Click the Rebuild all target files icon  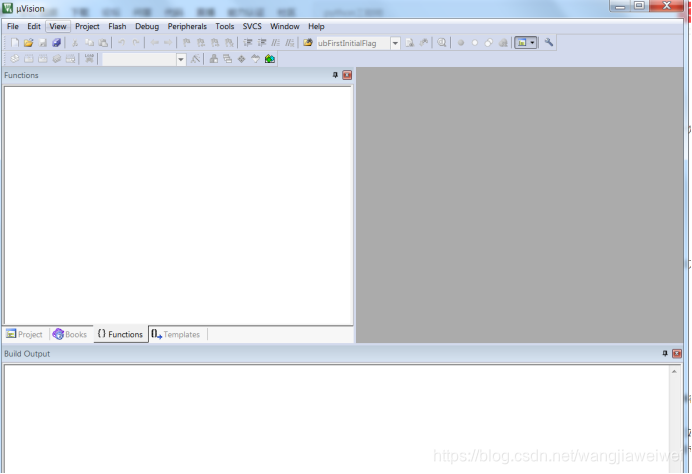click(43, 59)
